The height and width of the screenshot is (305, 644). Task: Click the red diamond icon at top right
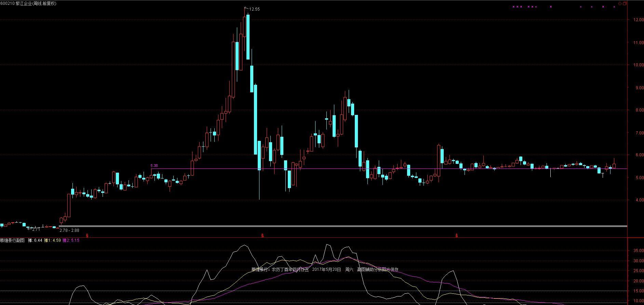620,3
